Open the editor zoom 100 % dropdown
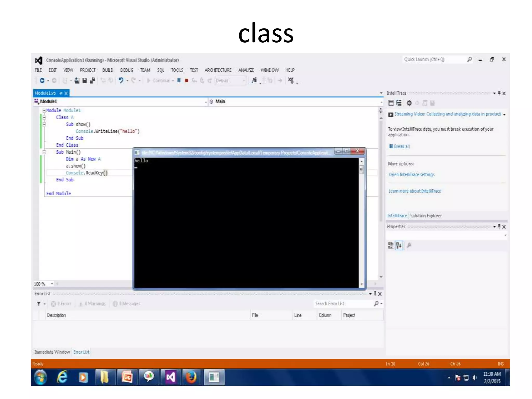 pyautogui.click(x=52, y=284)
